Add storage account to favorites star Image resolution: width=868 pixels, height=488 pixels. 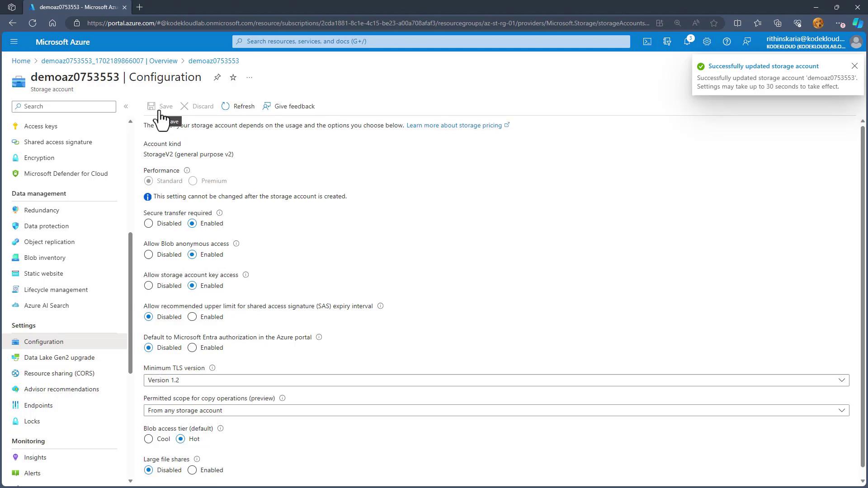233,77
